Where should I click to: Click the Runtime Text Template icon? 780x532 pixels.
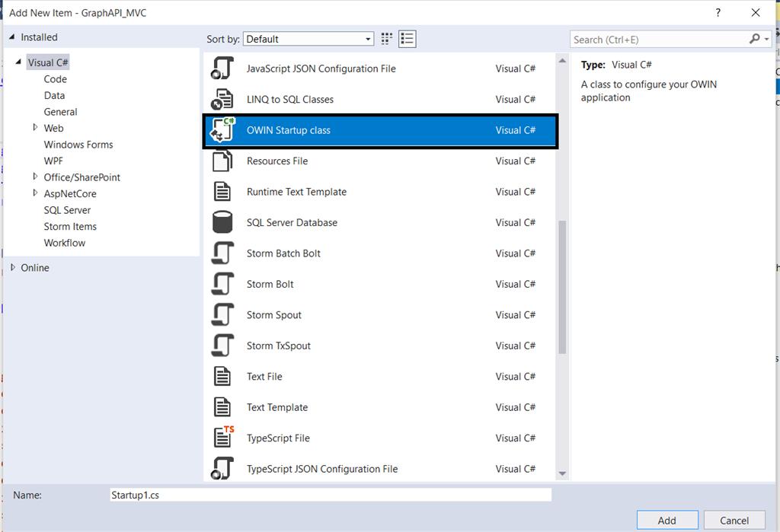pyautogui.click(x=222, y=191)
